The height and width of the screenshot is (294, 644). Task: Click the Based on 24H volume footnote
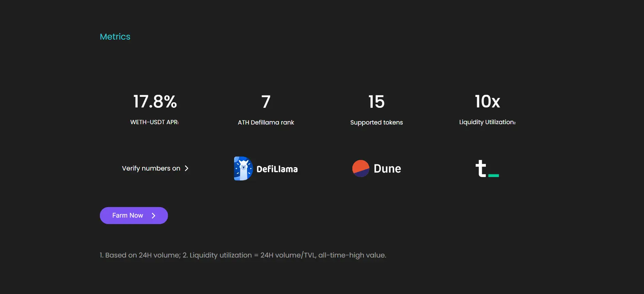point(140,255)
